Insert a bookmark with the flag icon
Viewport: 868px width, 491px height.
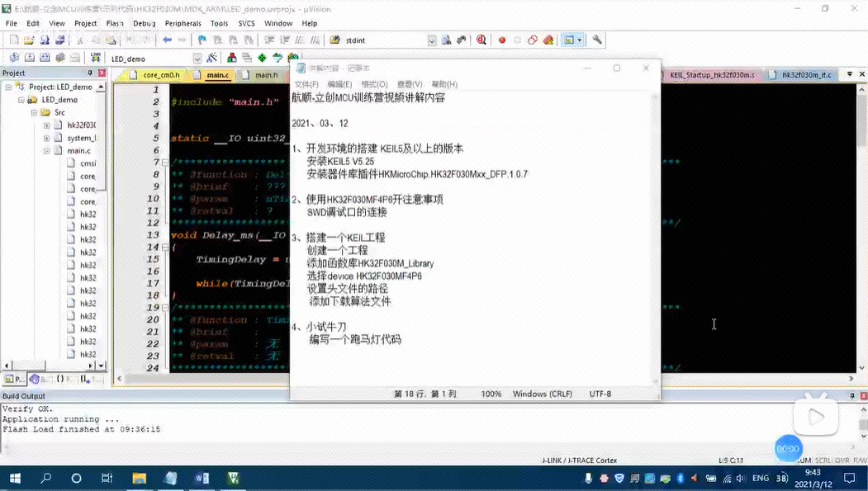pos(202,40)
